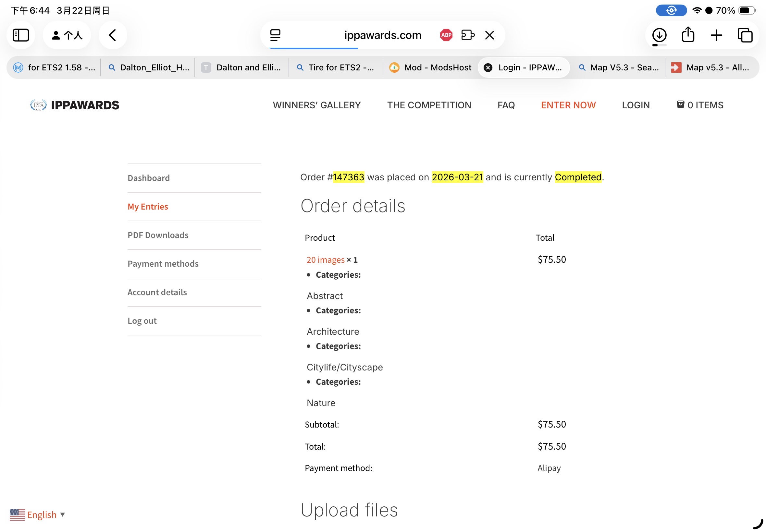The width and height of the screenshot is (766, 532).
Task: Click the ABP ad blocker icon
Action: [x=446, y=35]
